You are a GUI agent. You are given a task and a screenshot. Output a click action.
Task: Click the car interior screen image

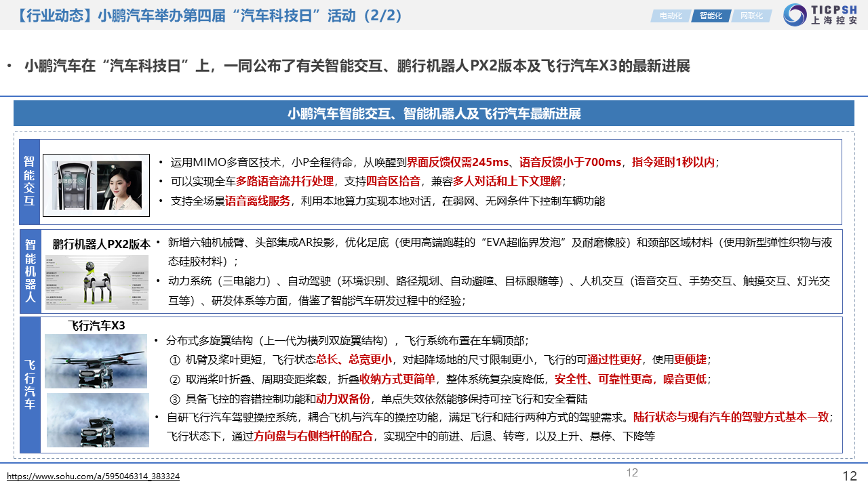click(71, 184)
